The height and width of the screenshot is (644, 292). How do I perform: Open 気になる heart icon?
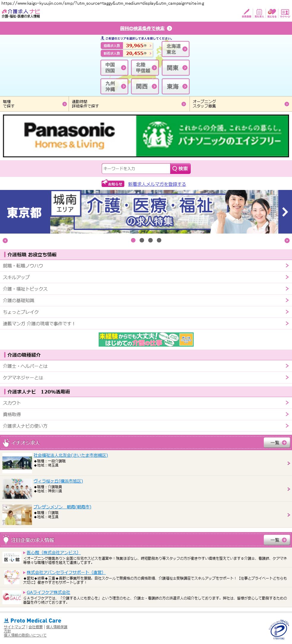[272, 13]
